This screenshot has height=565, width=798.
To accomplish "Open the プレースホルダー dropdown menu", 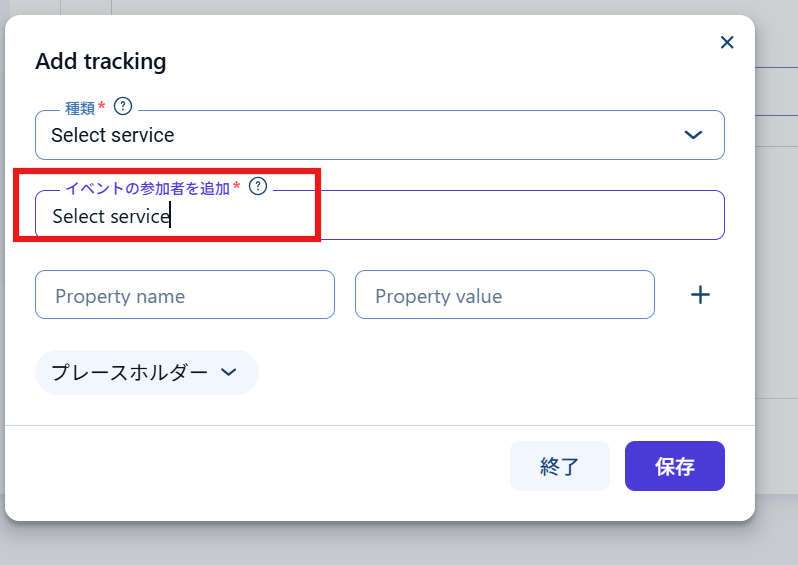I will tap(130, 372).
